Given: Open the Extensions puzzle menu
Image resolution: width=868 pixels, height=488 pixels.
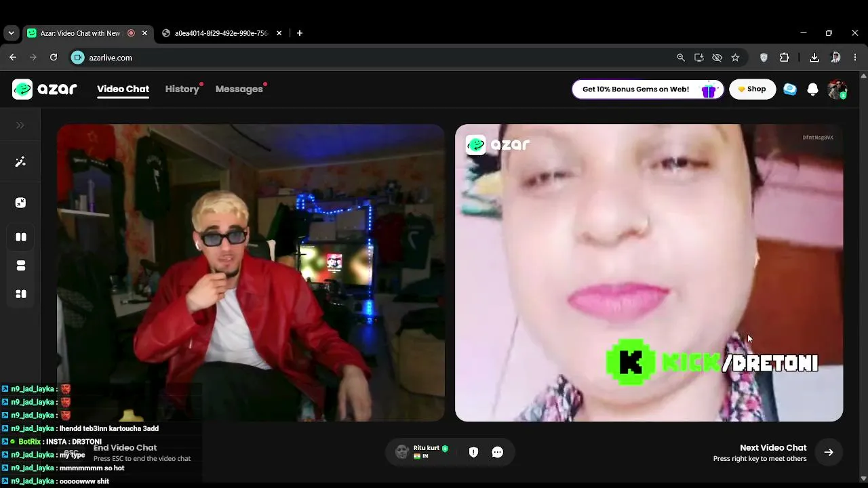Looking at the screenshot, I should [x=785, y=58].
